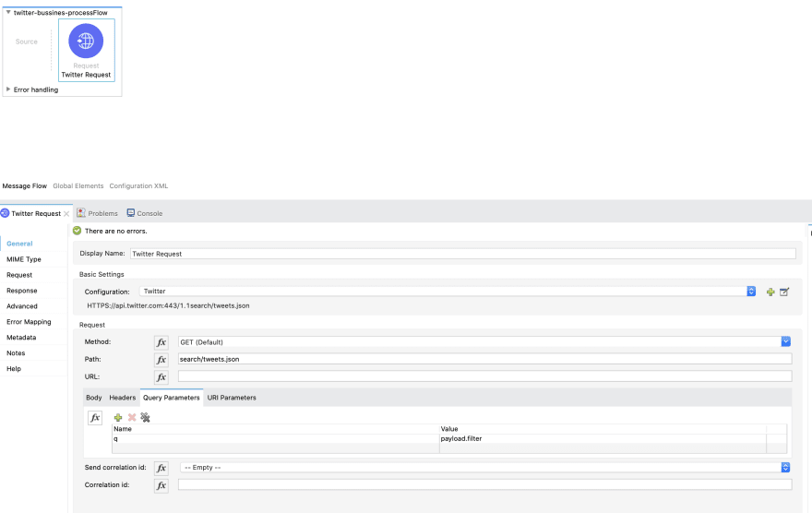This screenshot has width=812, height=513.
Task: Select the MIME Type side section
Action: [24, 259]
